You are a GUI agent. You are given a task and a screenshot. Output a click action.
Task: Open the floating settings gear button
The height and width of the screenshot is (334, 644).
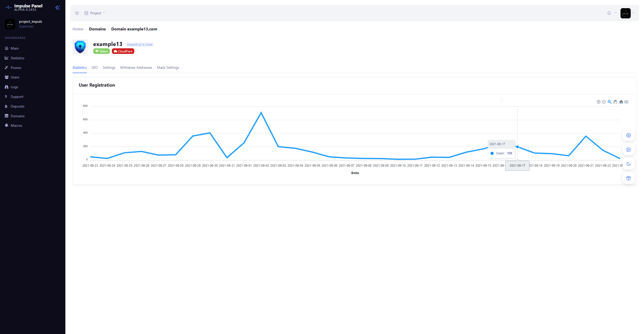[x=628, y=135]
